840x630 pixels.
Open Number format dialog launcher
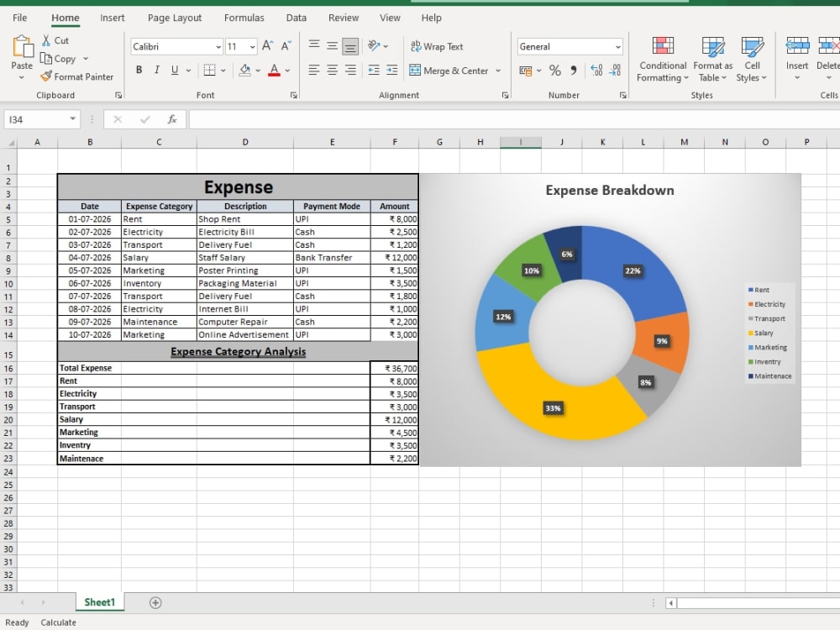623,95
